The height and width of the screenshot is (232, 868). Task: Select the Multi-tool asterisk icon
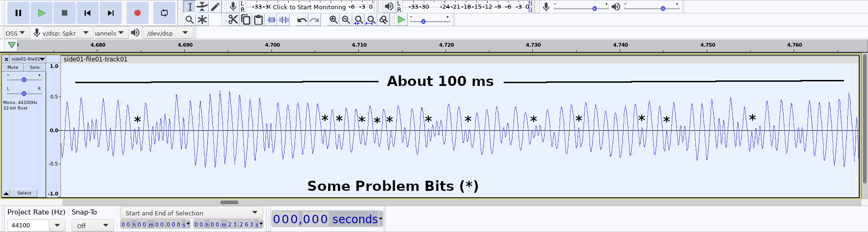202,19
